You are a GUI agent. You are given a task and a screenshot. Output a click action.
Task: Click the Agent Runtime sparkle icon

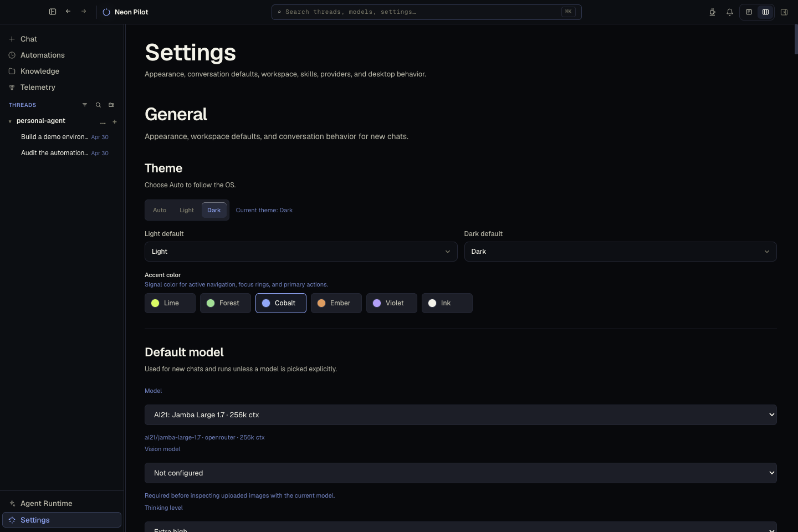12,504
